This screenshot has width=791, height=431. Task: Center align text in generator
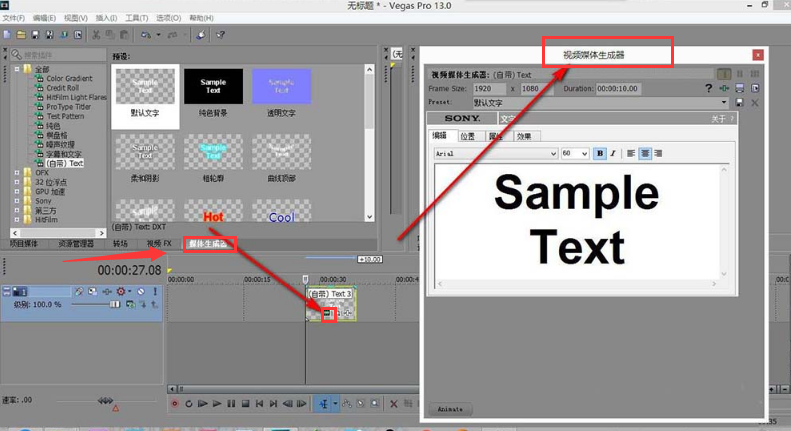coord(645,153)
